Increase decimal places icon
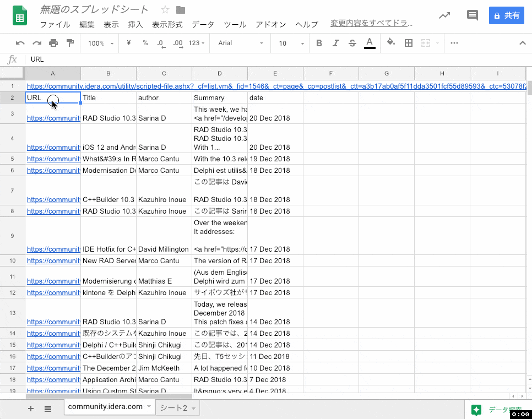 point(178,43)
